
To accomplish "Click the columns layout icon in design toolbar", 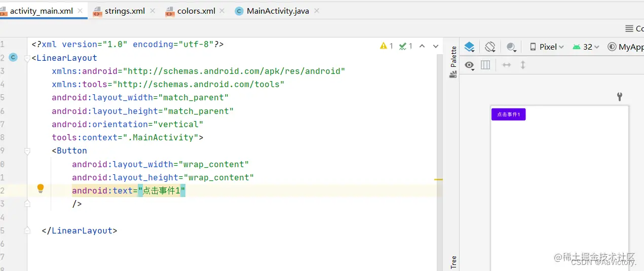I will 485,65.
